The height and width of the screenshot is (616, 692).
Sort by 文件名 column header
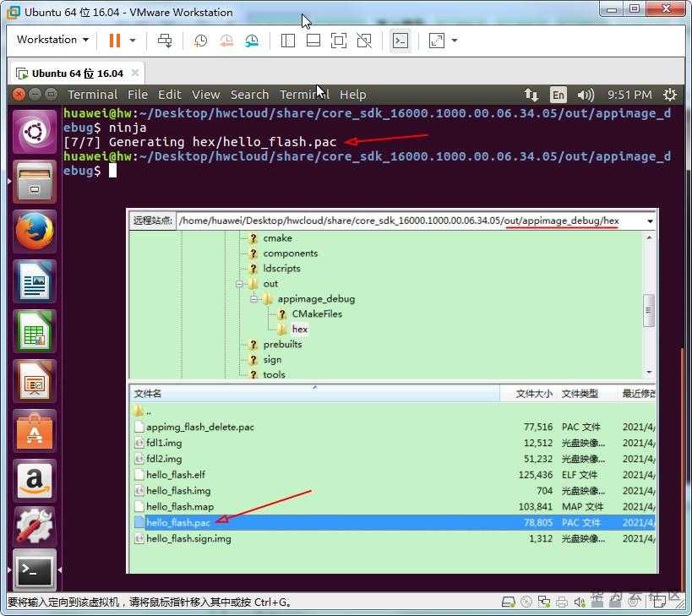tap(314, 394)
